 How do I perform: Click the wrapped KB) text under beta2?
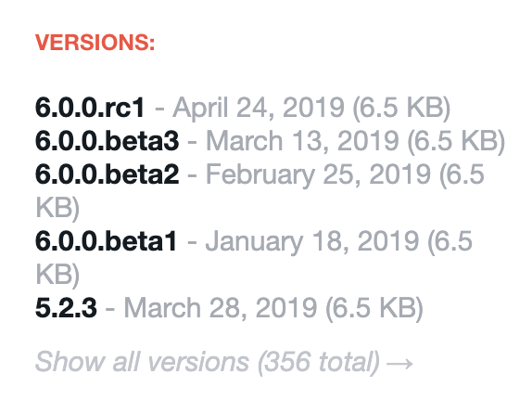(x=57, y=208)
